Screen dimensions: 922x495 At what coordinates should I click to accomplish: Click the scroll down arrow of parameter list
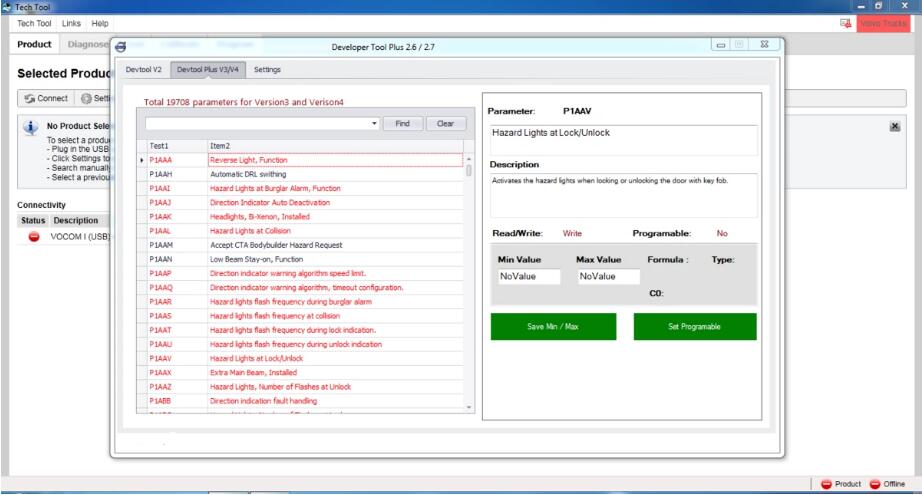469,407
